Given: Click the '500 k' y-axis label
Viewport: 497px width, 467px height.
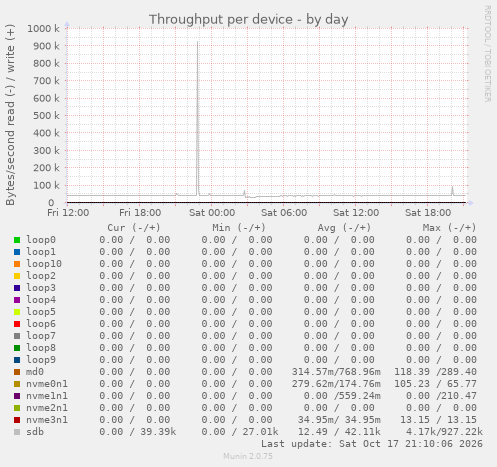Looking at the screenshot, I should (x=46, y=116).
